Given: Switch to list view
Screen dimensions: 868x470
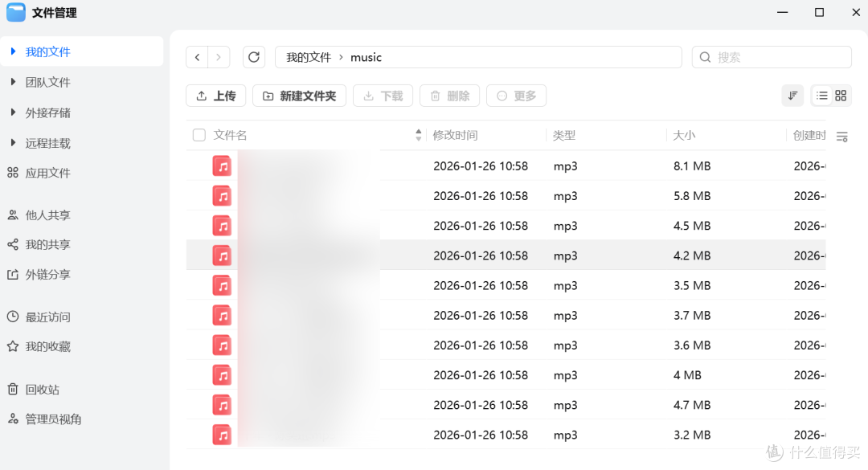Looking at the screenshot, I should pos(822,96).
